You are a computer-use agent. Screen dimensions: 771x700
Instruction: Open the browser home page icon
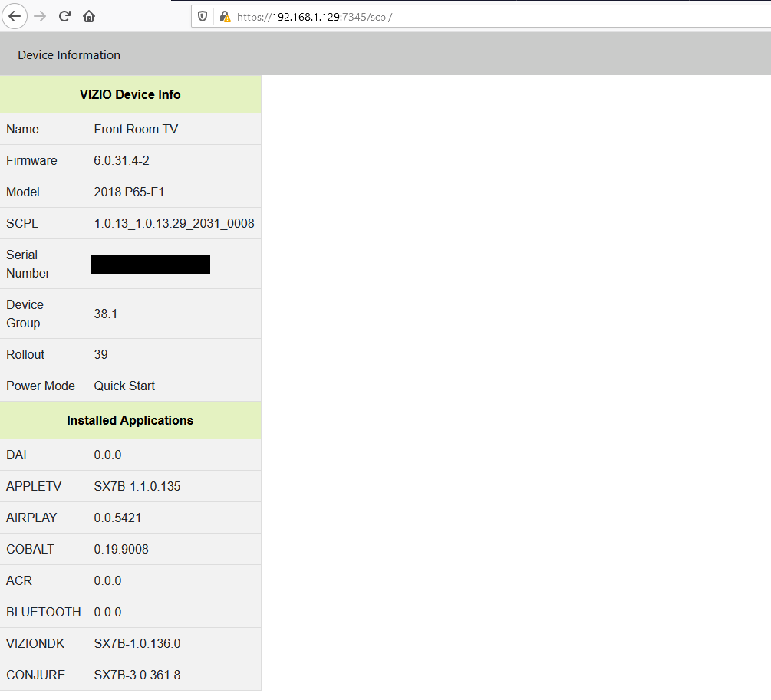tap(89, 16)
